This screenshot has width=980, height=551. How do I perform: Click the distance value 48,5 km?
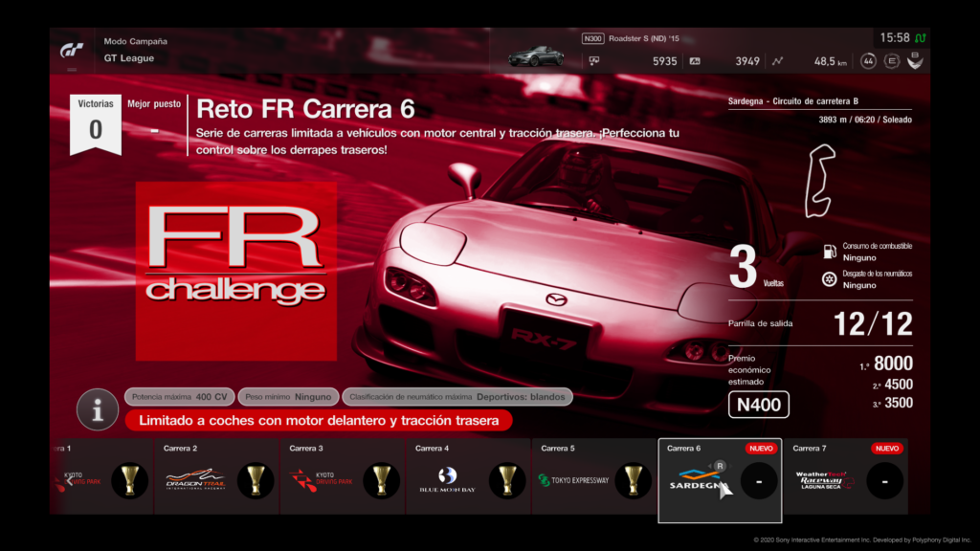[830, 61]
